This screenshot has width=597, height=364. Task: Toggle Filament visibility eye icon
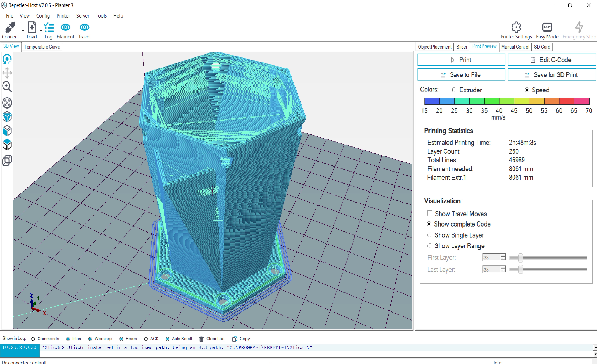point(65,27)
